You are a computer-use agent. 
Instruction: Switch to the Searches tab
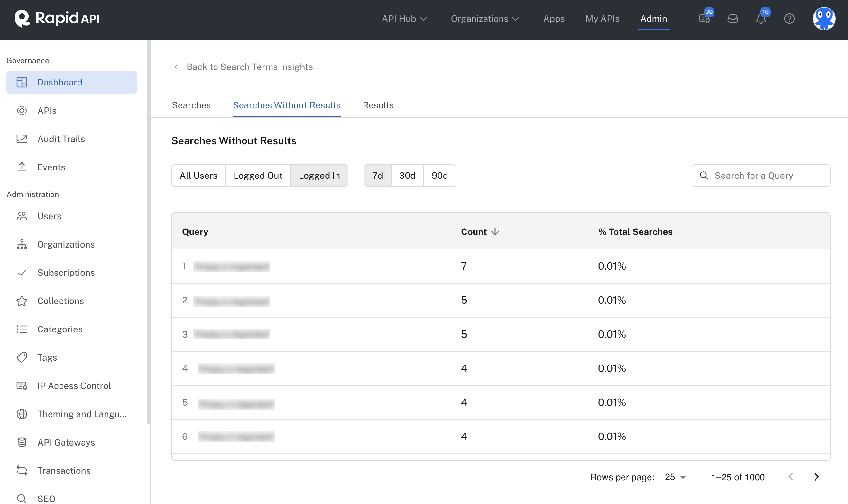[x=191, y=105]
